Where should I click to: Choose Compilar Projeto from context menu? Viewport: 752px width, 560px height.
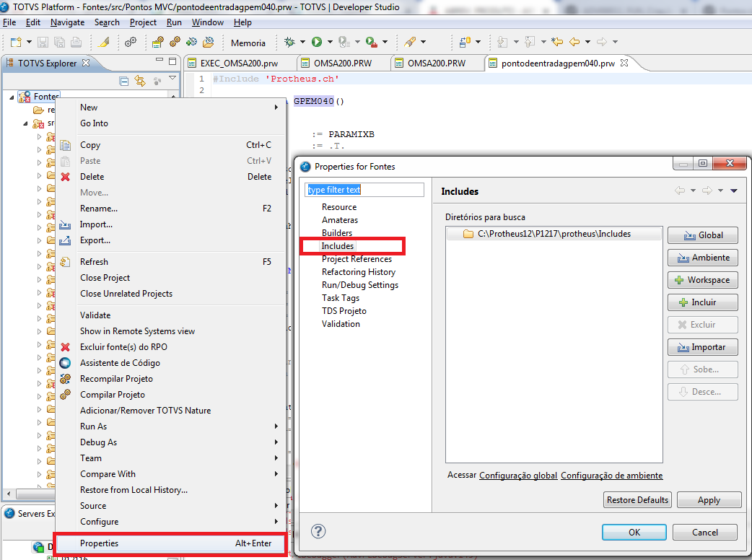171,395
